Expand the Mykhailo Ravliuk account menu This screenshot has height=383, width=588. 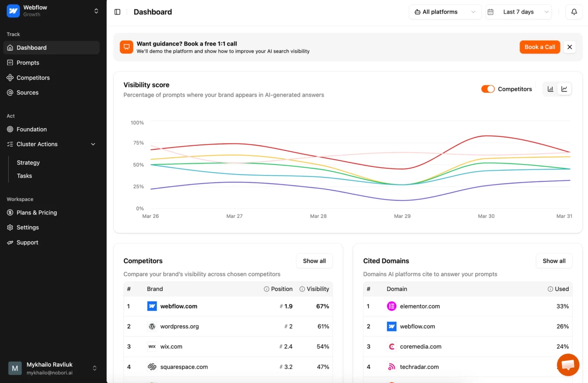tap(94, 368)
